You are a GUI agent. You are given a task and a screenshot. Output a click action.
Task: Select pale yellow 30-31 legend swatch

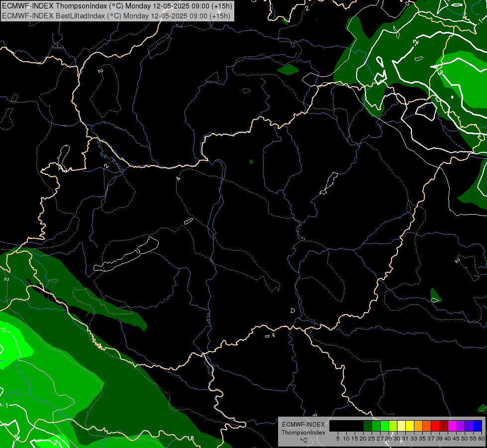[401, 426]
